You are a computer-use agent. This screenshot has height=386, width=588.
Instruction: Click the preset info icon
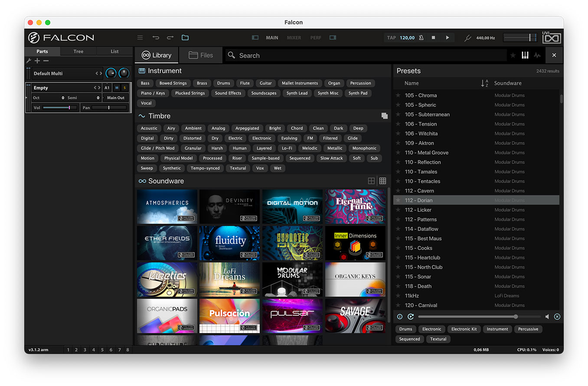400,317
